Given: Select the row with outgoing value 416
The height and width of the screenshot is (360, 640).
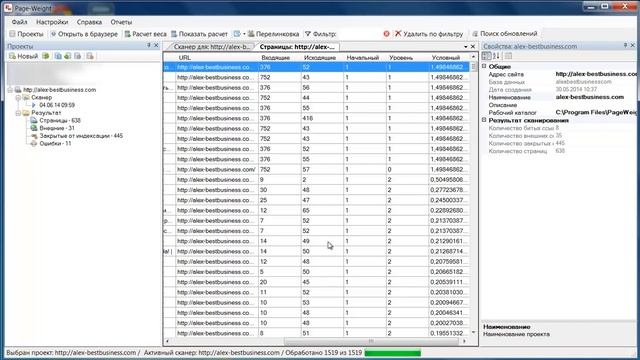Looking at the screenshot, I should tap(316, 118).
